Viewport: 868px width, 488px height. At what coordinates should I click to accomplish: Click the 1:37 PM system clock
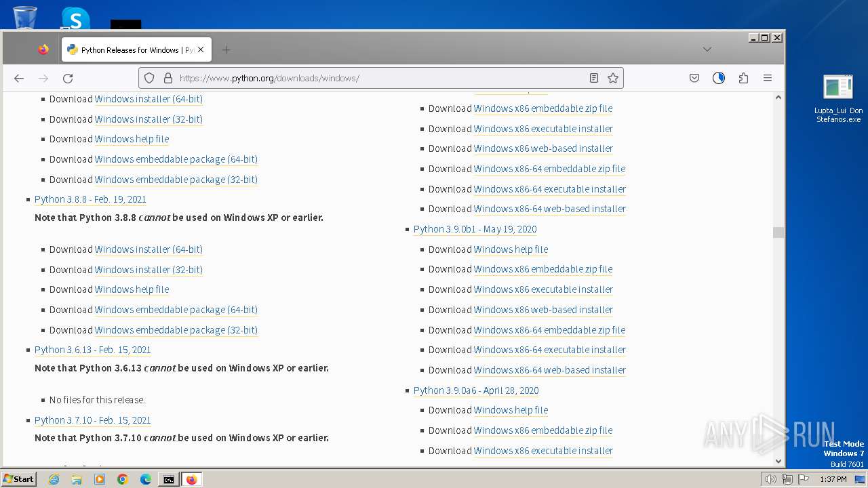[833, 479]
